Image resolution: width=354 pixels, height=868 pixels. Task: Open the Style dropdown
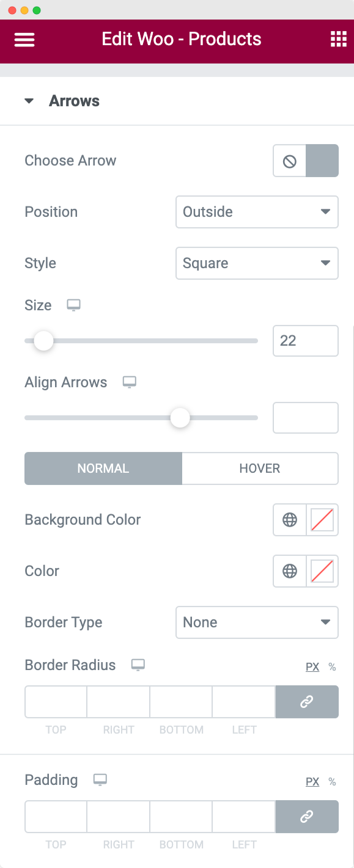[257, 263]
